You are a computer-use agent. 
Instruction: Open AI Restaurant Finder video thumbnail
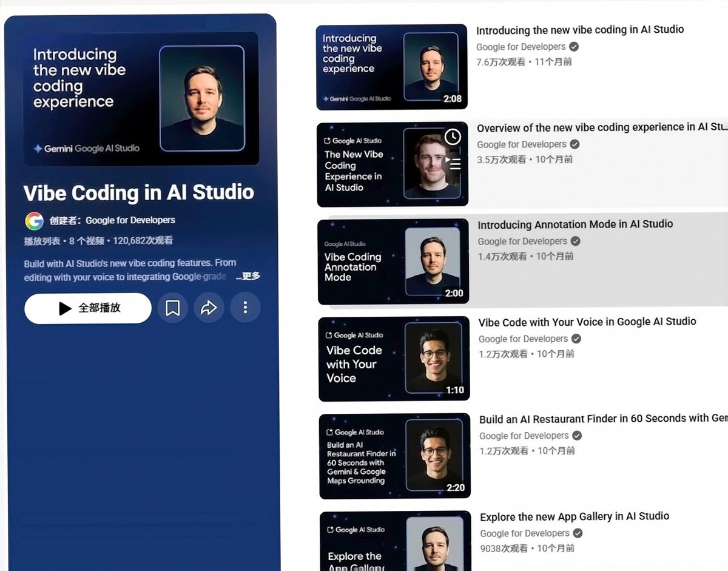[x=395, y=456]
